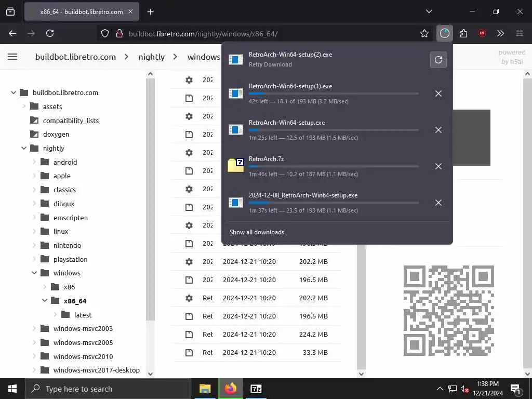Toggle the h5ai sidebar hamburger menu

pos(12,57)
